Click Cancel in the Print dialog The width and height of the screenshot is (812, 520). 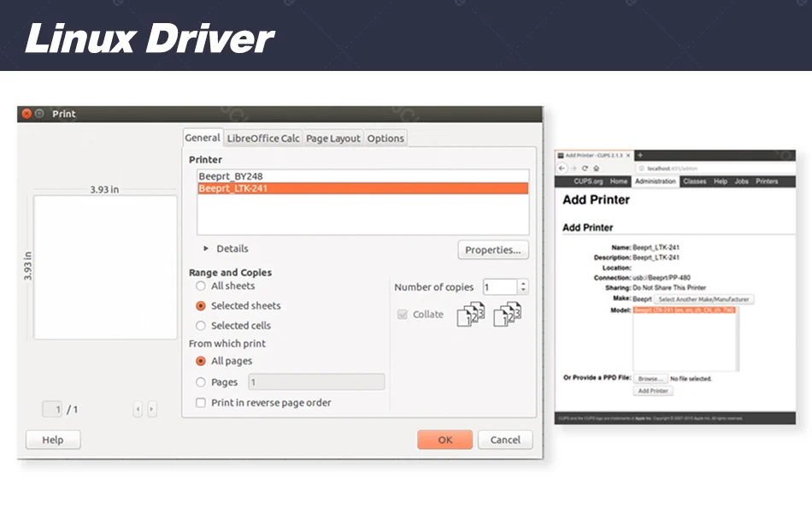[505, 440]
